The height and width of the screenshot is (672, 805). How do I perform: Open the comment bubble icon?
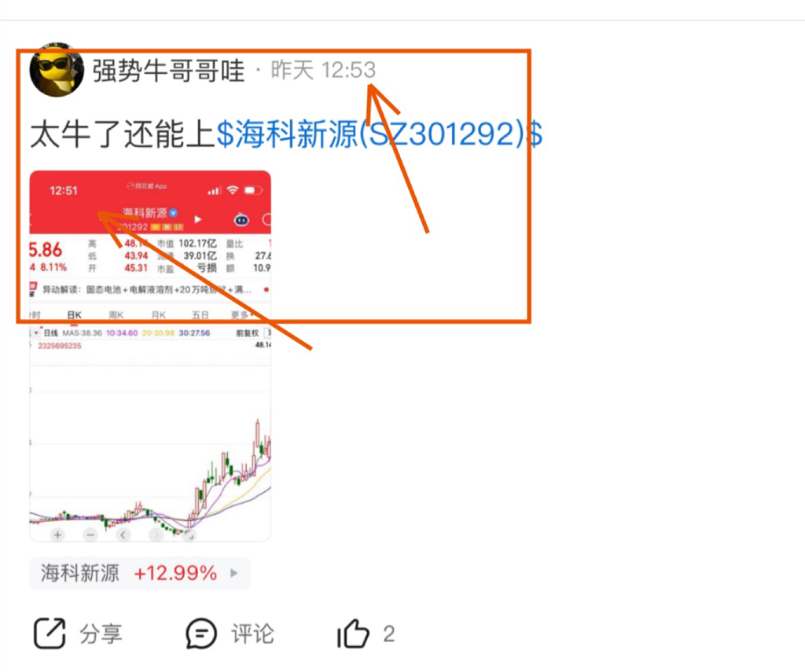coord(200,633)
